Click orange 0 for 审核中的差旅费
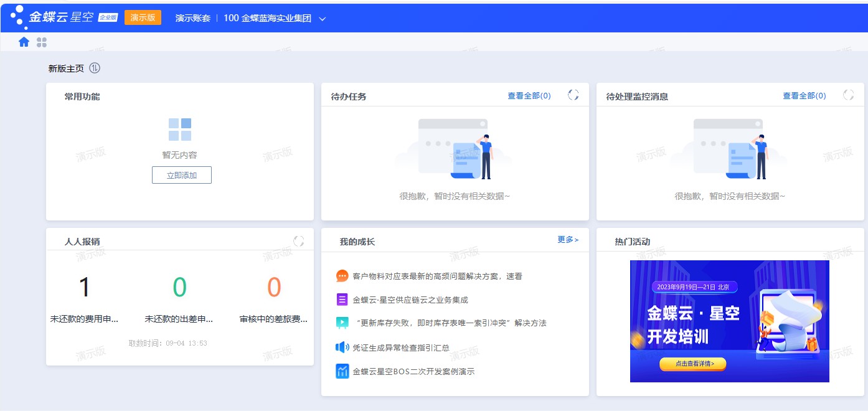 pyautogui.click(x=274, y=287)
